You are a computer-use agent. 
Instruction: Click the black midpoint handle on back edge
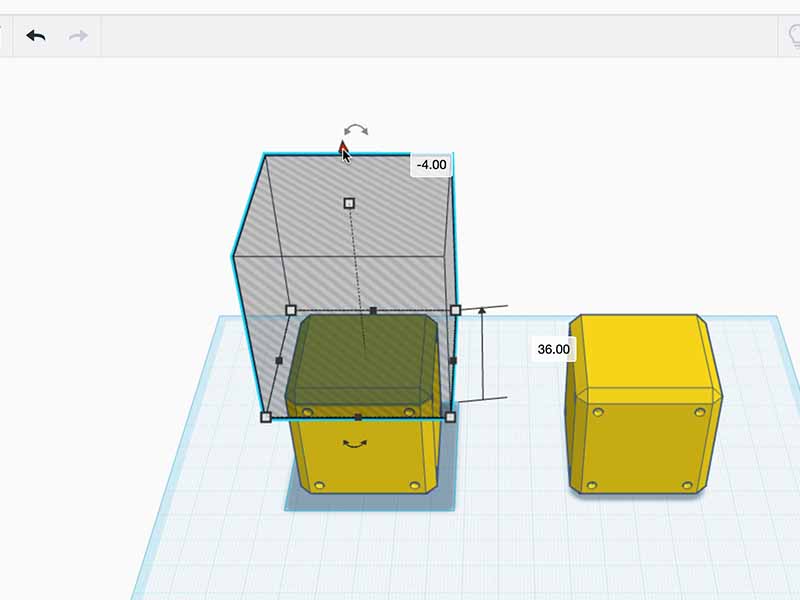point(373,311)
